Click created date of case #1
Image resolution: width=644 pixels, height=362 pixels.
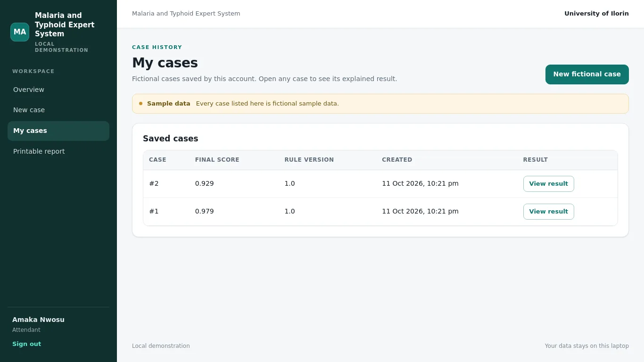[420, 211]
